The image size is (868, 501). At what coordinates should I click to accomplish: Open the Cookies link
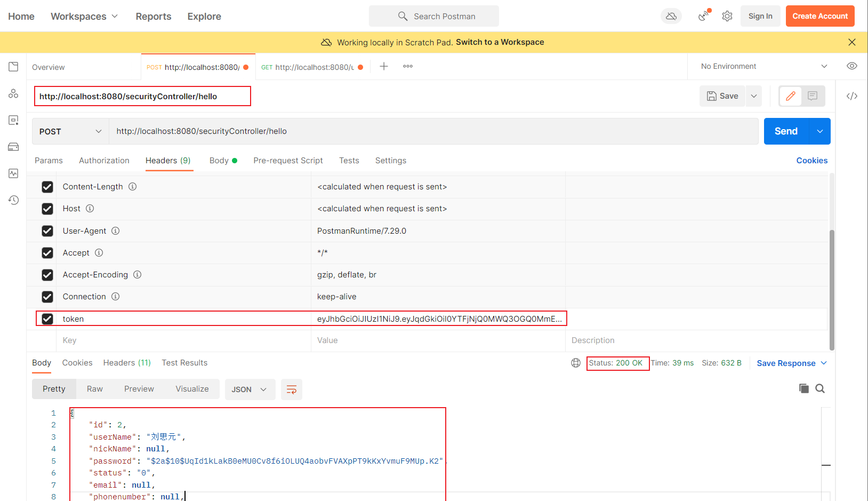812,161
